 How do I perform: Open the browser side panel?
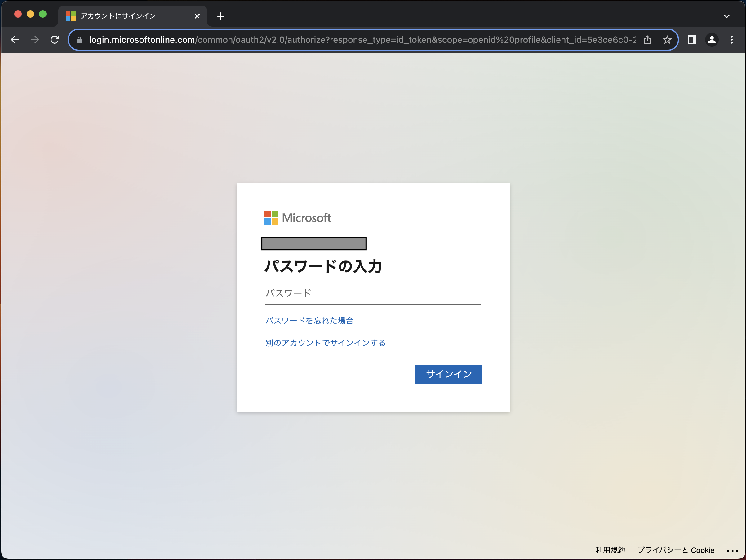point(692,40)
